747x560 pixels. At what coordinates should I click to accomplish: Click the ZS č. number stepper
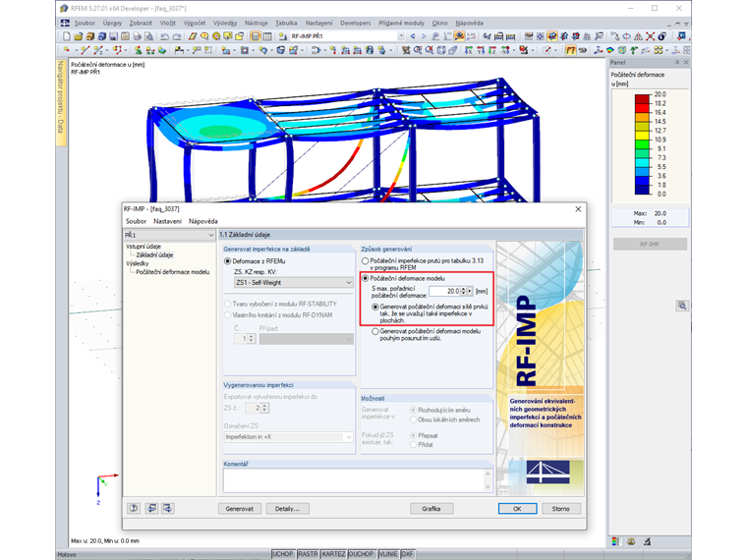[x=265, y=408]
